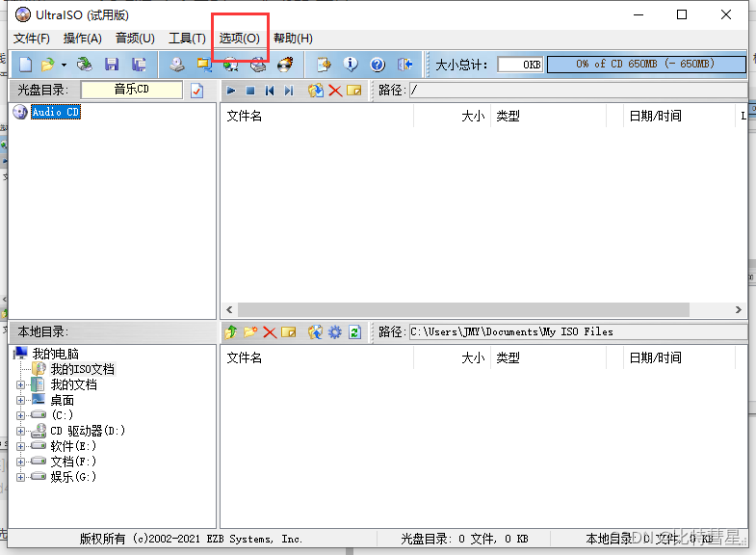Image resolution: width=756 pixels, height=555 pixels.
Task: Click the Burn CD/DVD image icon
Action: click(285, 65)
